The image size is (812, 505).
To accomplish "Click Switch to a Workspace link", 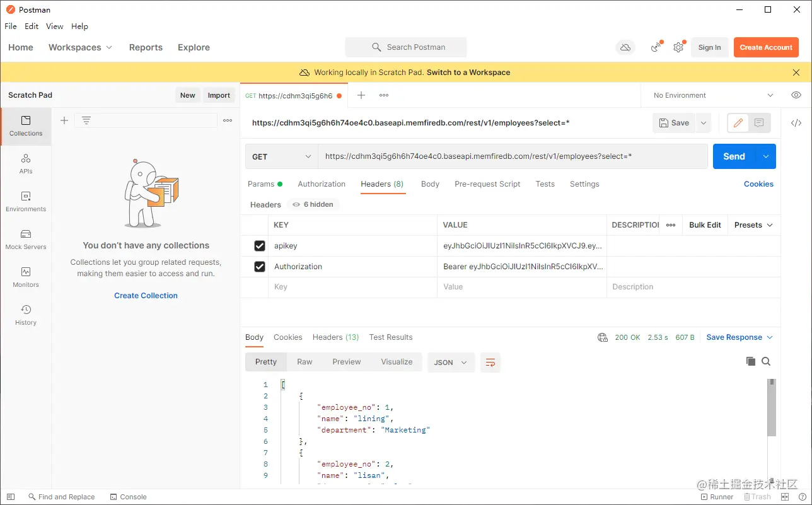I will [x=468, y=73].
